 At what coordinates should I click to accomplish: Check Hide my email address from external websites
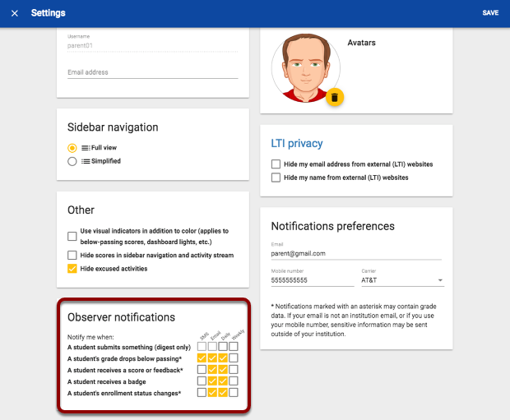point(276,164)
